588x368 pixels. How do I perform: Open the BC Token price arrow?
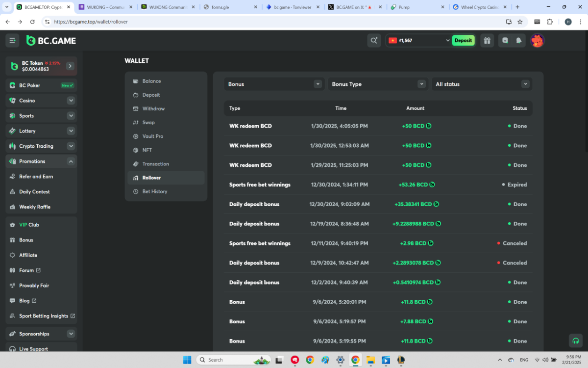point(70,66)
